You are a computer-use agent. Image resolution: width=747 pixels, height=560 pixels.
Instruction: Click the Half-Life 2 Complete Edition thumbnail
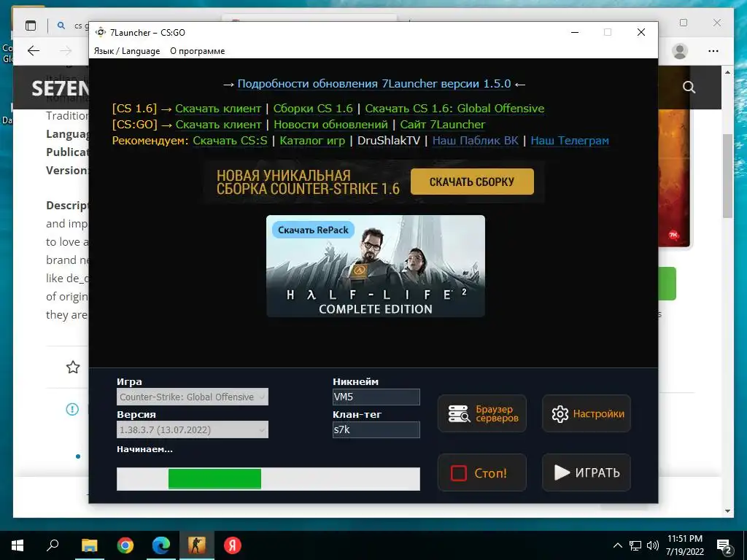point(376,266)
